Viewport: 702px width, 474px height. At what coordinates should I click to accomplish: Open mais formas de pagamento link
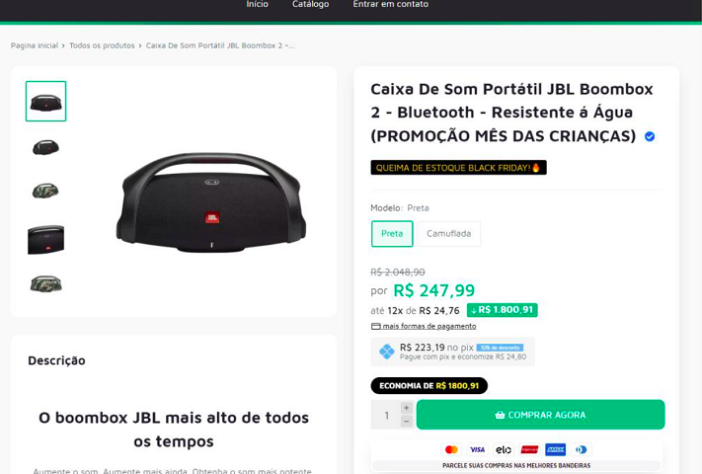click(429, 326)
